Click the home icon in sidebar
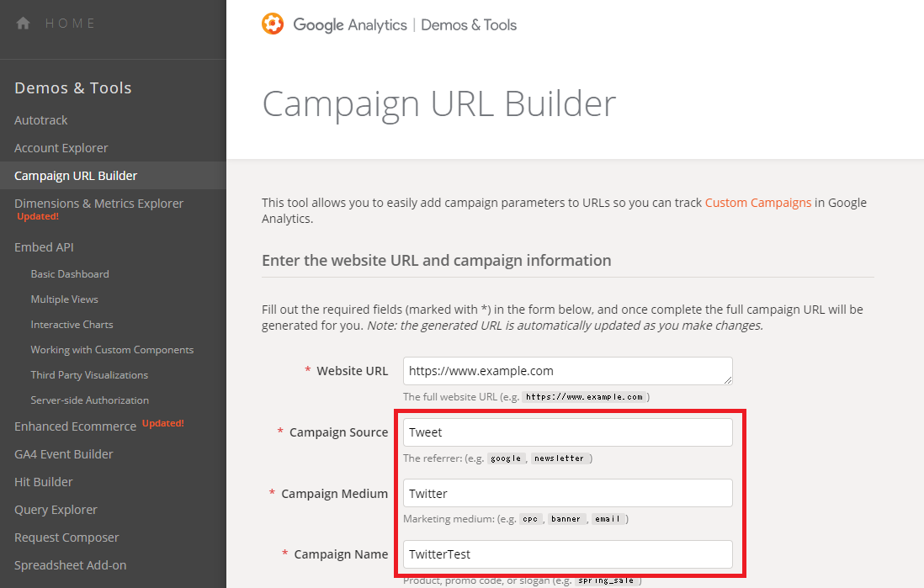The width and height of the screenshot is (924, 588). click(23, 23)
